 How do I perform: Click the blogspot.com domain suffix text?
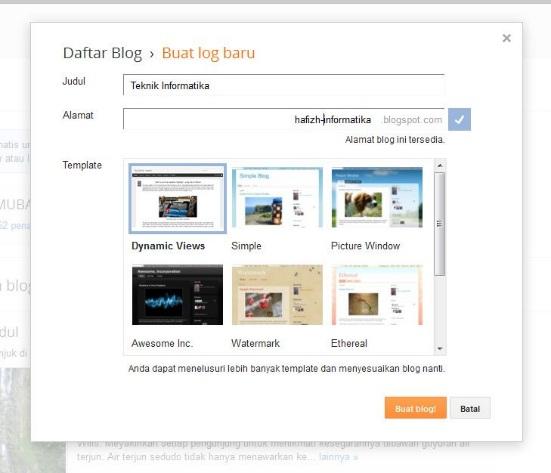click(413, 119)
